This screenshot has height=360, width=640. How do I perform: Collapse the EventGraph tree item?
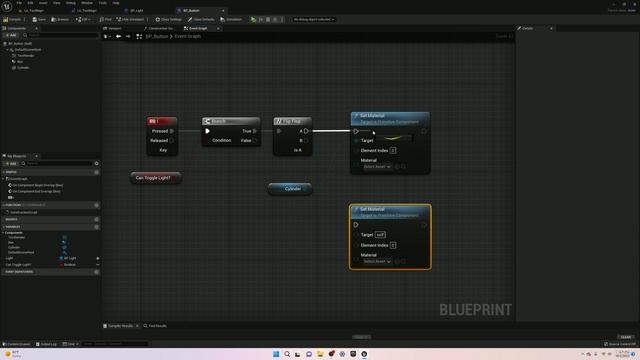[4, 179]
